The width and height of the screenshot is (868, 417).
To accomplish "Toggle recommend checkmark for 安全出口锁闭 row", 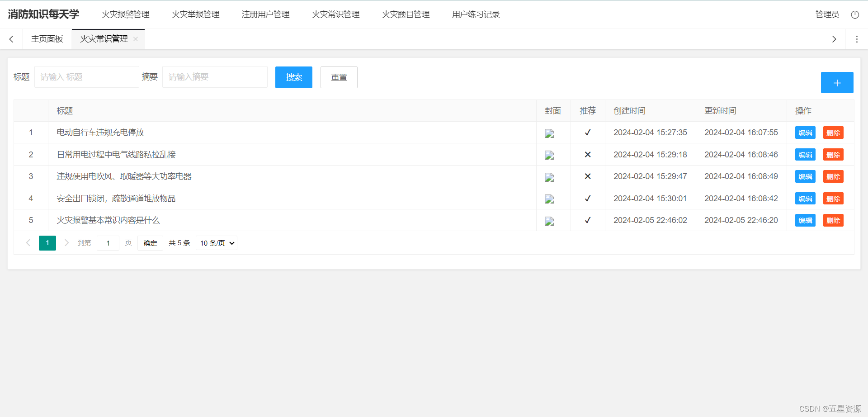I will (x=588, y=199).
